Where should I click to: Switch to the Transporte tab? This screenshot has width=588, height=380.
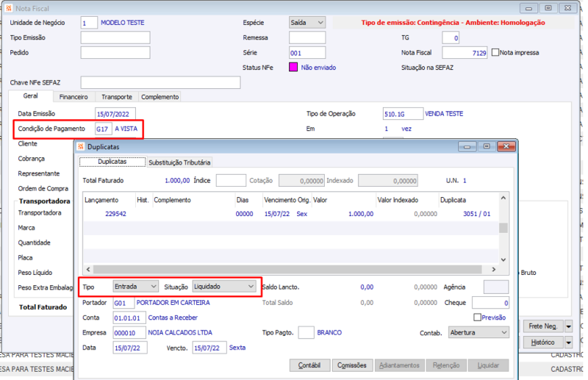pyautogui.click(x=117, y=97)
